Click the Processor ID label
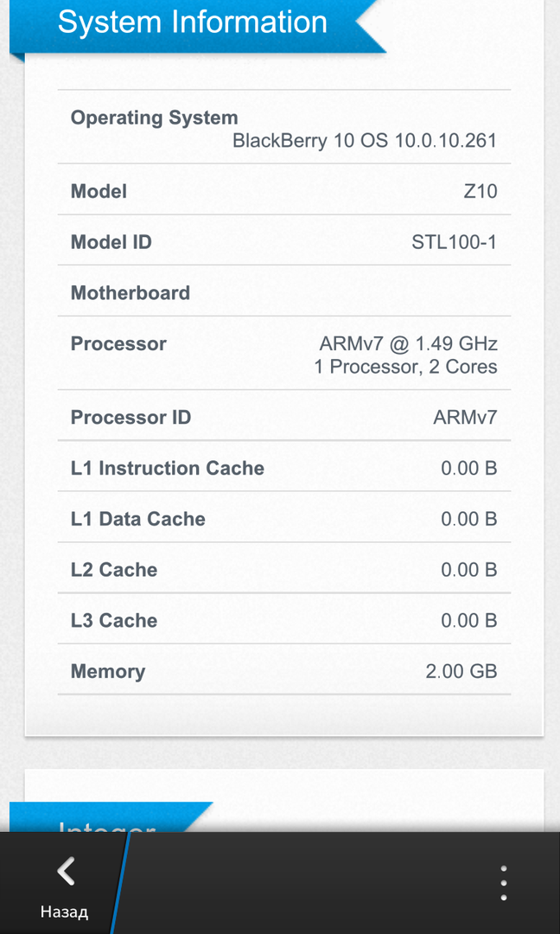The width and height of the screenshot is (560, 934). (130, 417)
